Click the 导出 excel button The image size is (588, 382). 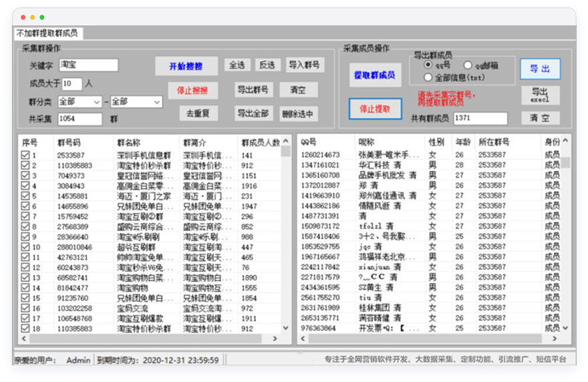click(x=540, y=95)
